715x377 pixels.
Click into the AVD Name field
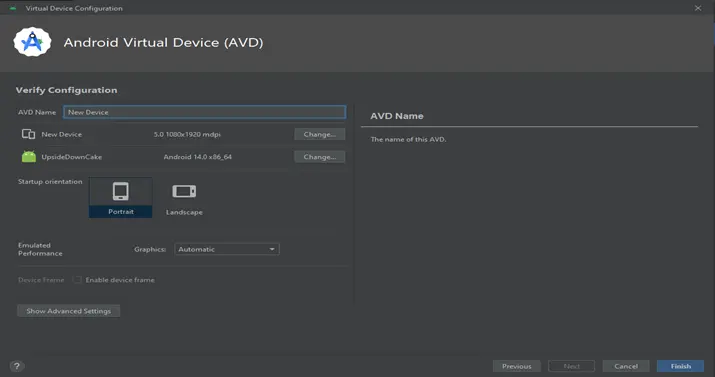click(204, 112)
